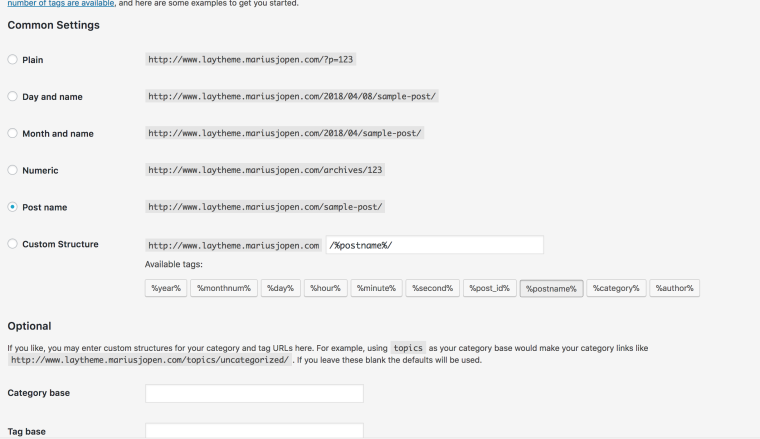
Task: Choose the Day and name option
Action: tap(12, 97)
